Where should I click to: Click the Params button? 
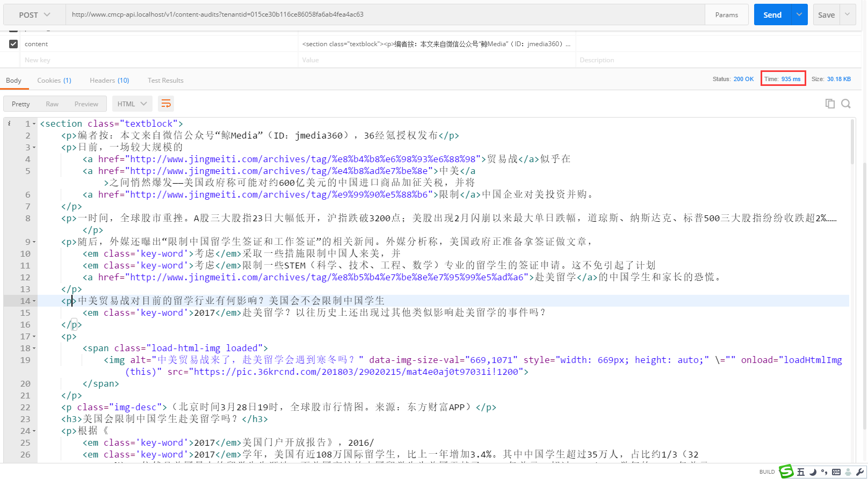point(726,15)
